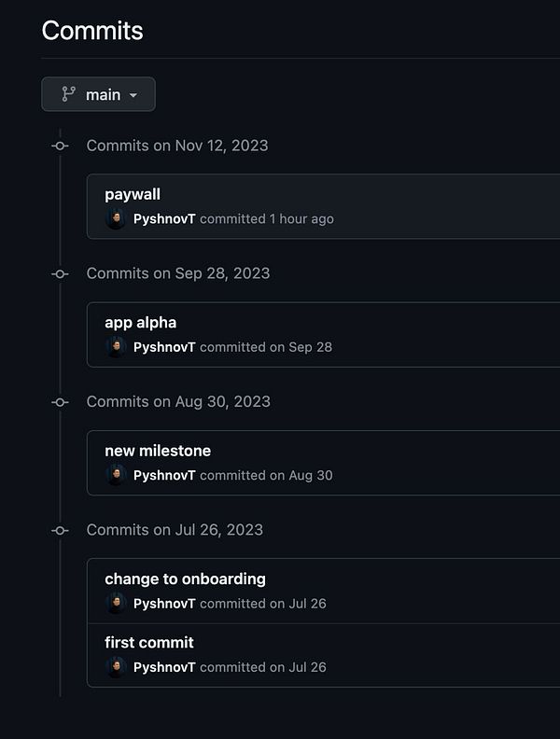Click PyshnovT avatar on change to onboarding commit

coord(116,604)
